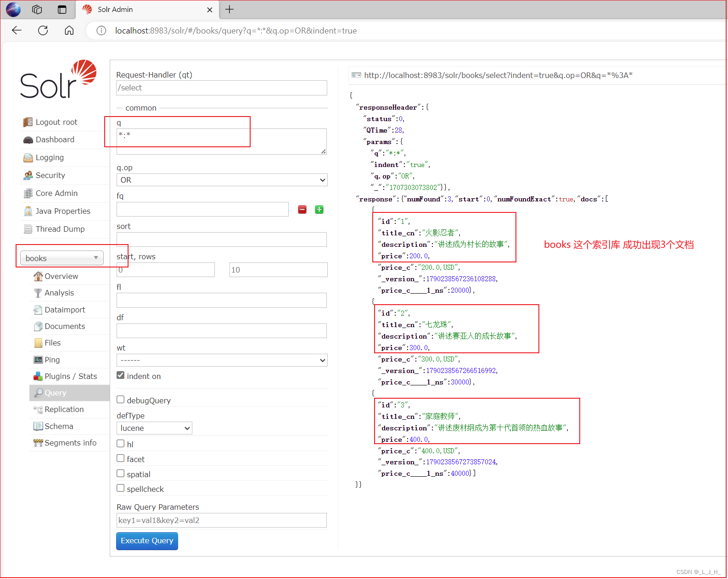The image size is (728, 579).
Task: Click the browser address bar URL
Action: click(x=236, y=31)
